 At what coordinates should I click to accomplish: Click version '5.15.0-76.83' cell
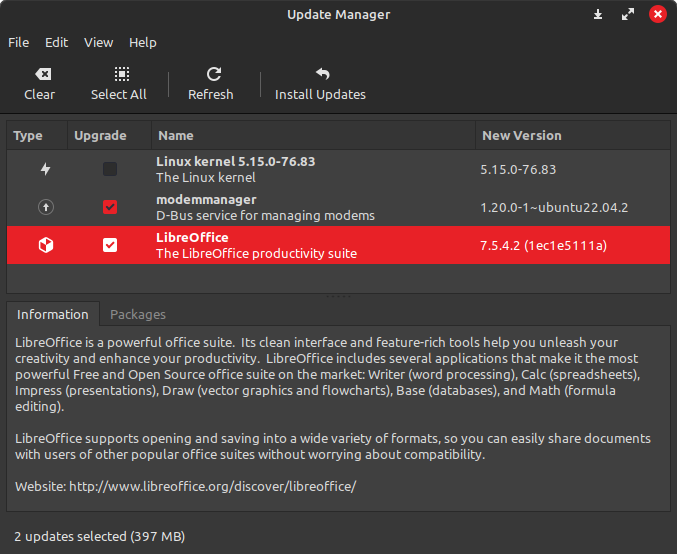point(518,169)
